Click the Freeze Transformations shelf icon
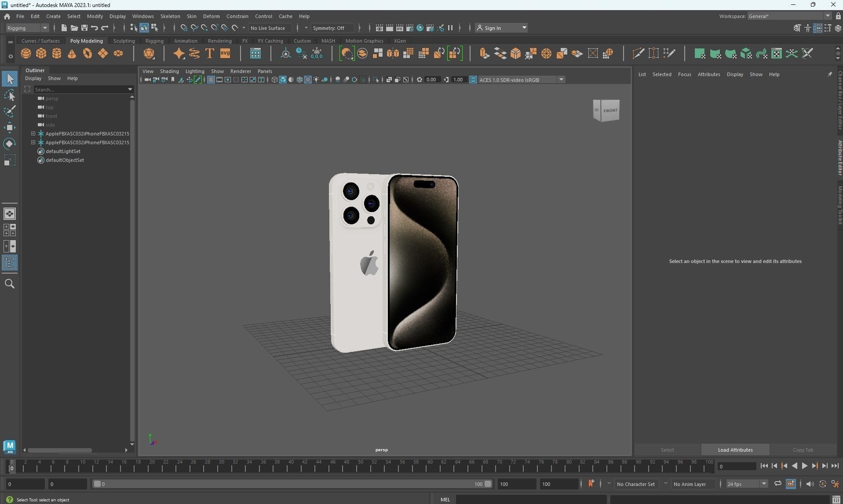 [x=317, y=54]
